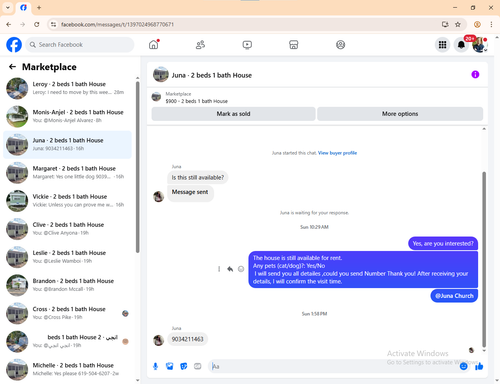Click the browser reload button

point(37,24)
